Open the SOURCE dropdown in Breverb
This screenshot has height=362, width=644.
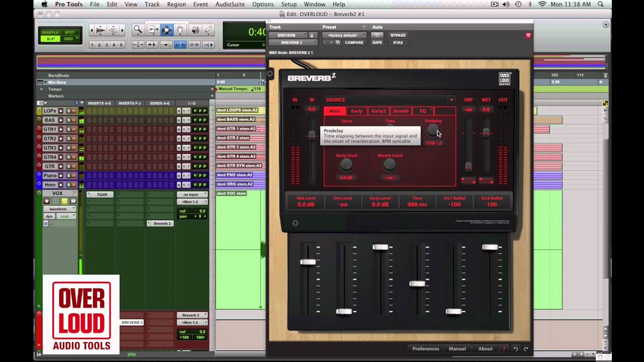[389, 100]
